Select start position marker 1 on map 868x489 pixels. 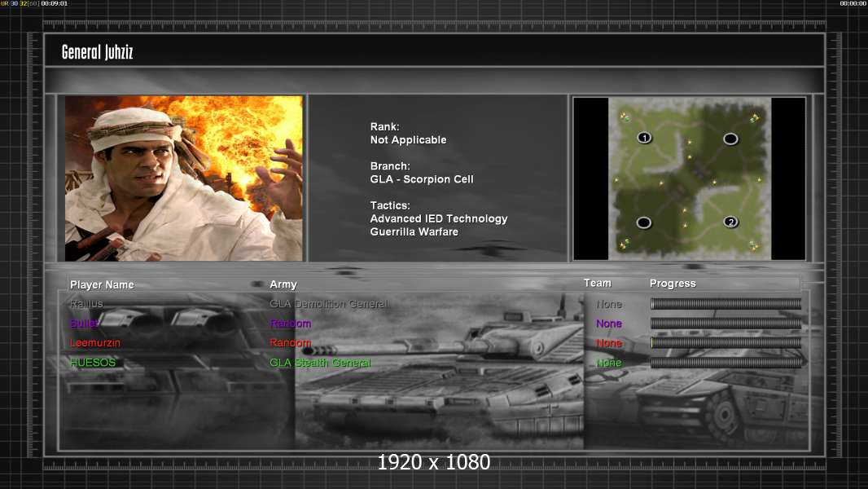click(x=644, y=138)
